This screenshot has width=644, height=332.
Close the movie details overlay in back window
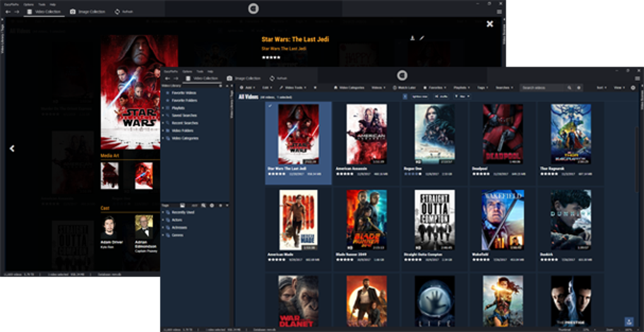(x=489, y=24)
